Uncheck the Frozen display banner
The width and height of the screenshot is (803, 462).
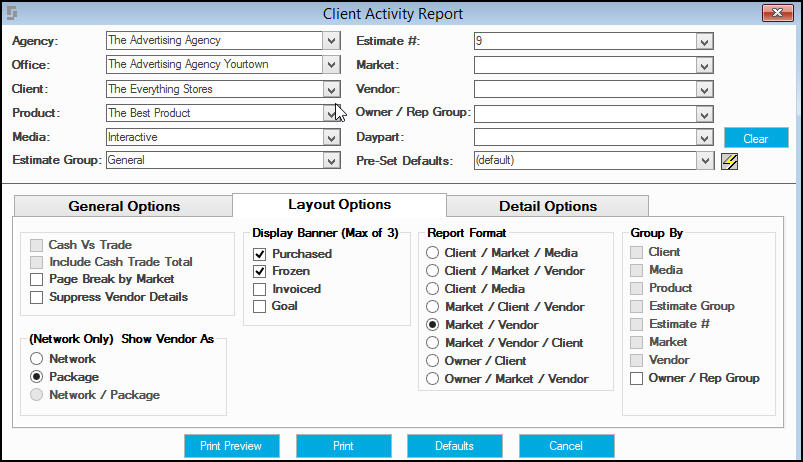[260, 271]
